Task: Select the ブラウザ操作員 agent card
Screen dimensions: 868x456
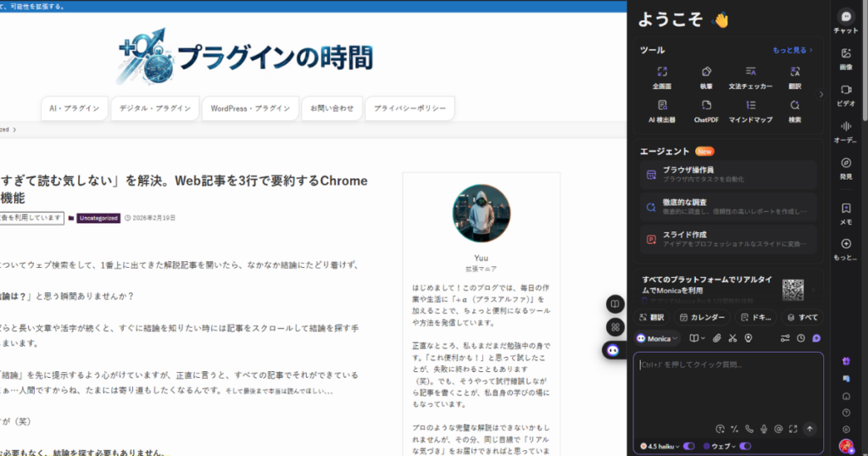Action: point(729,175)
